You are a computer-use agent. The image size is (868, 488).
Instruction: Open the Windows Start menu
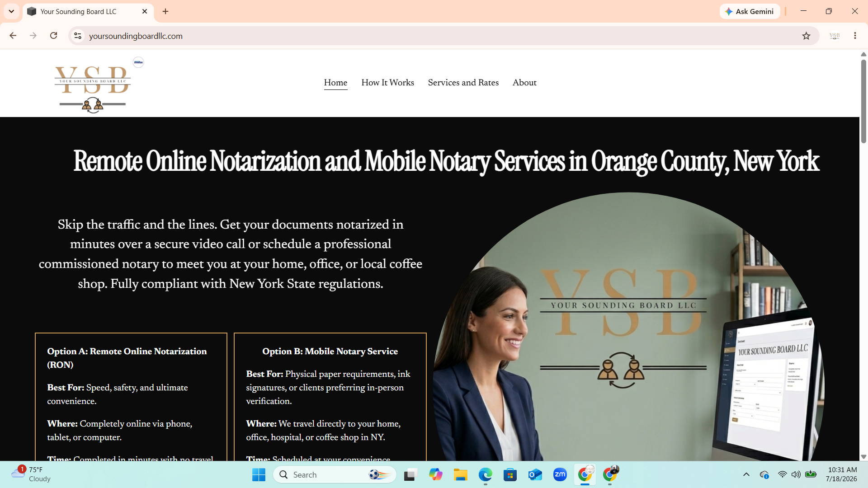pos(259,475)
